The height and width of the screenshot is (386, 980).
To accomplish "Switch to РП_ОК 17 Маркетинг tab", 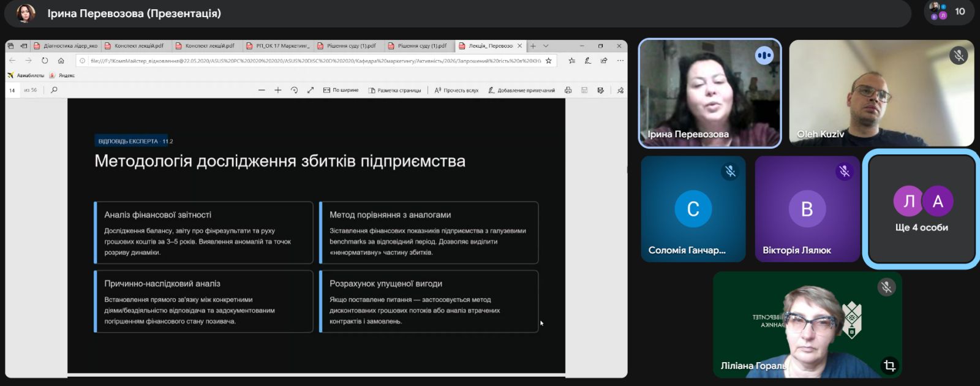I will coord(277,46).
